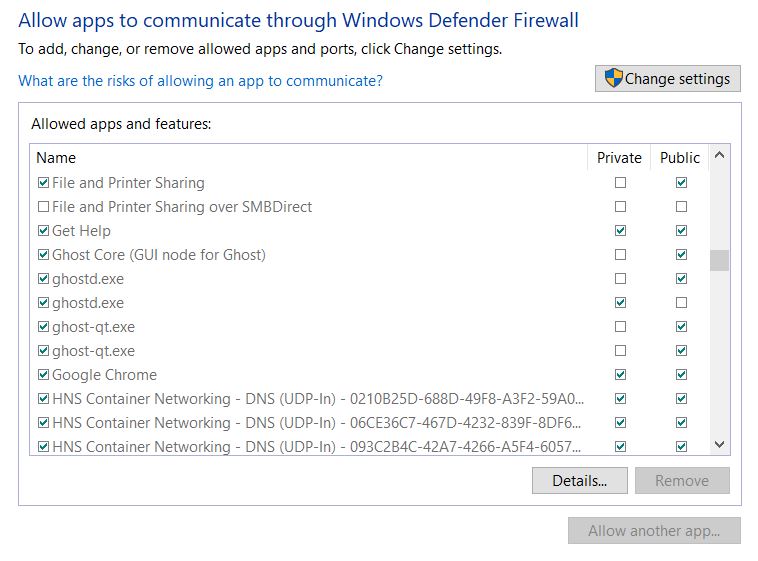Image resolution: width=758 pixels, height=561 pixels.
Task: Select the first HNS Container Networking entry
Action: [316, 399]
